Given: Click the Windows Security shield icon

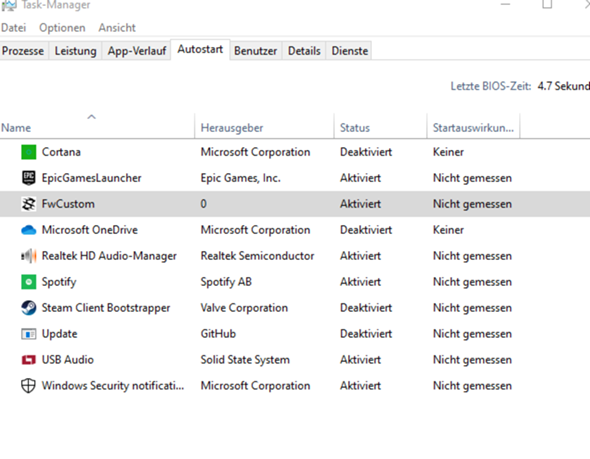Looking at the screenshot, I should (29, 386).
